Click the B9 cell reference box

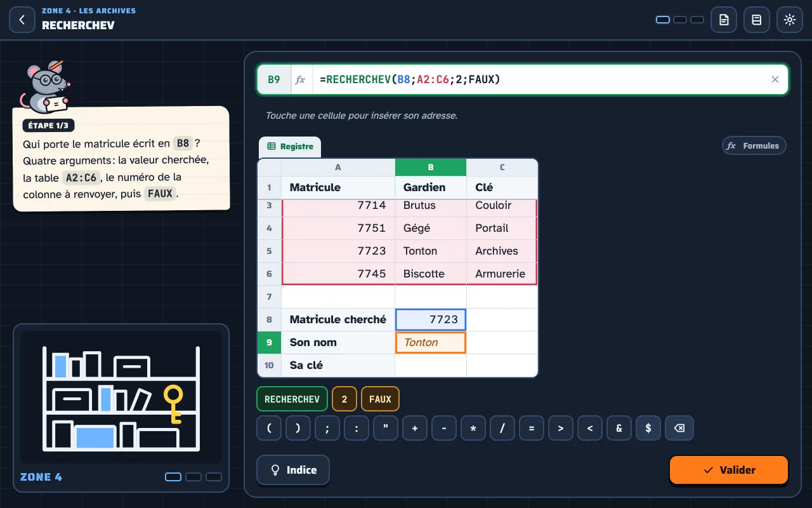[x=274, y=79]
